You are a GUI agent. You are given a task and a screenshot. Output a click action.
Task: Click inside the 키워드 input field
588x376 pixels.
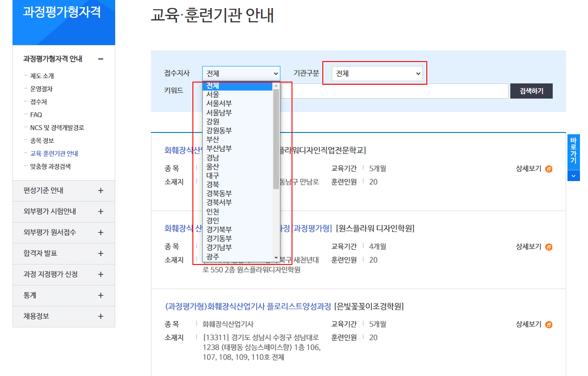click(x=397, y=91)
